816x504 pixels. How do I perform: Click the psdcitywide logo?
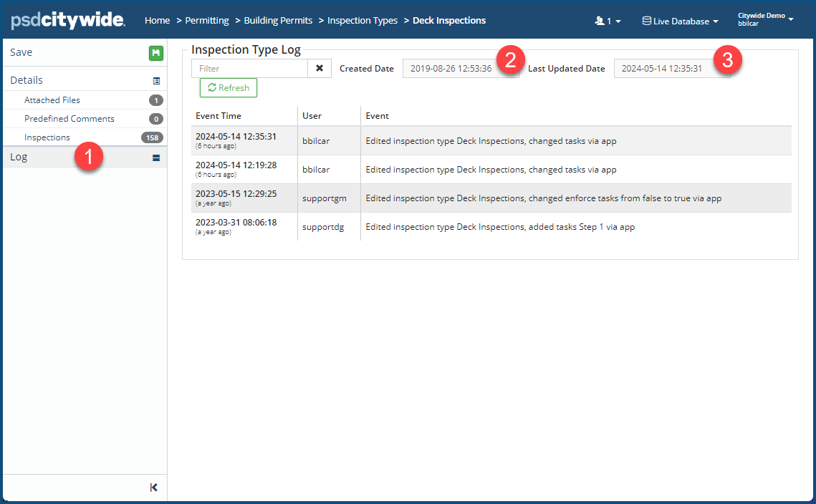[x=68, y=20]
